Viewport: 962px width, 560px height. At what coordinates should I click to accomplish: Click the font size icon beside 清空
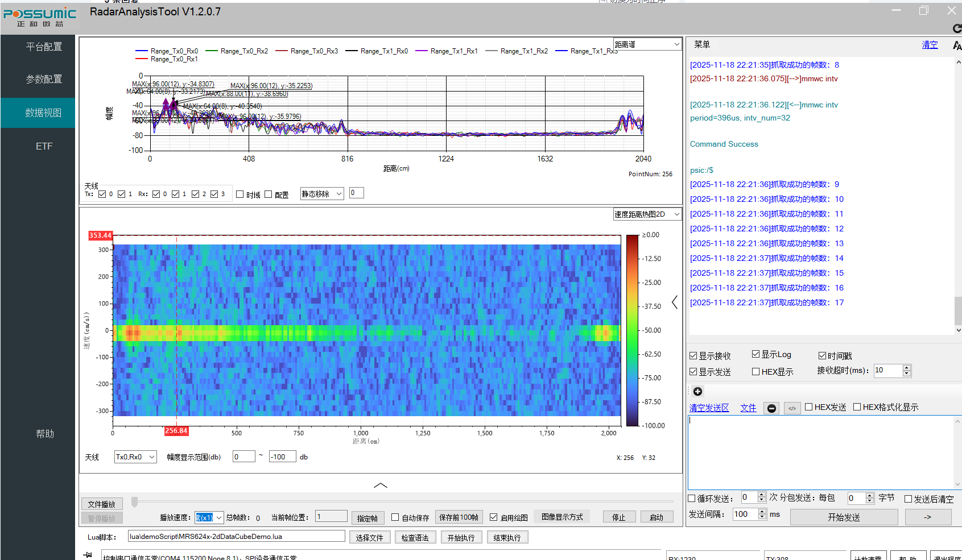(x=957, y=45)
